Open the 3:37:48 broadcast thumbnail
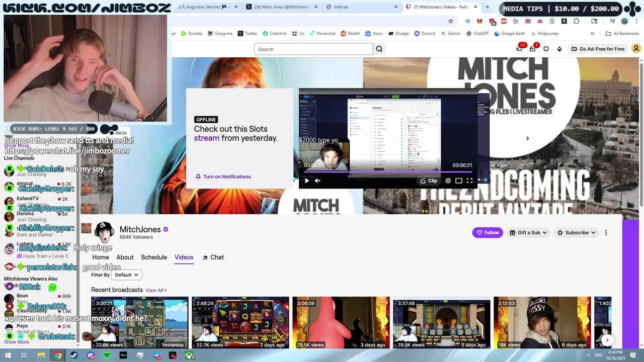This screenshot has width=644, height=362. coord(442,323)
